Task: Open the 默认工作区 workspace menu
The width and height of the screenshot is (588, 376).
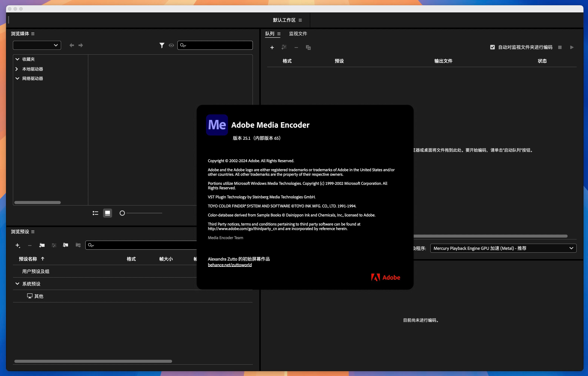Action: click(x=300, y=20)
